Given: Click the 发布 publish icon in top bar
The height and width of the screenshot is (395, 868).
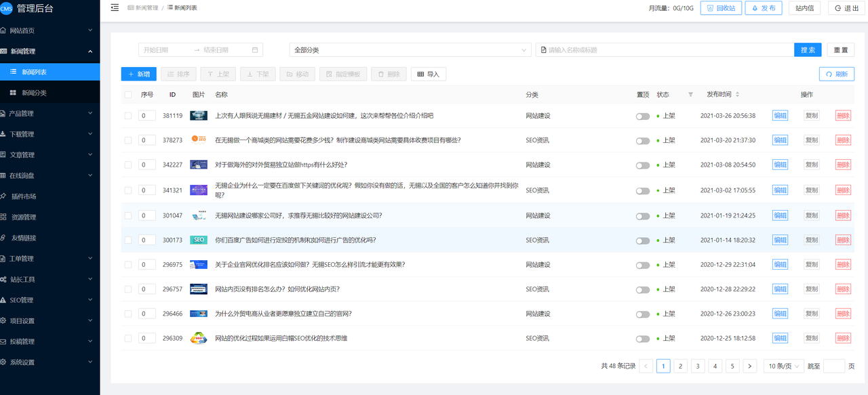Looking at the screenshot, I should point(764,7).
